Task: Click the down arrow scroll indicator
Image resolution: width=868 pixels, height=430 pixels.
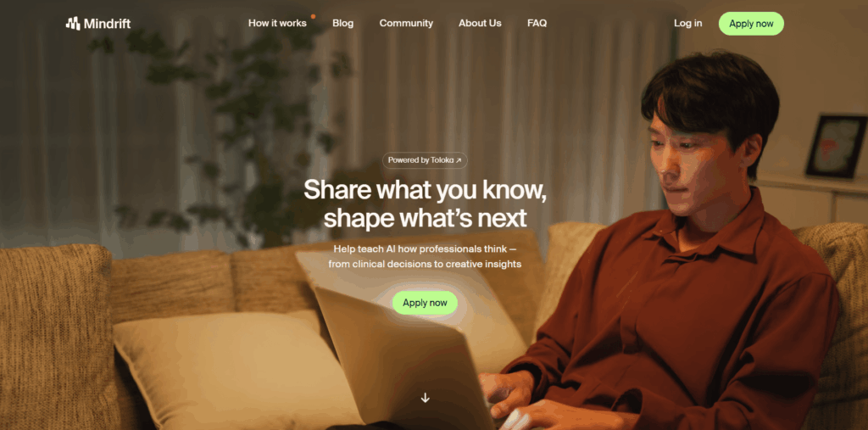Action: [x=426, y=397]
